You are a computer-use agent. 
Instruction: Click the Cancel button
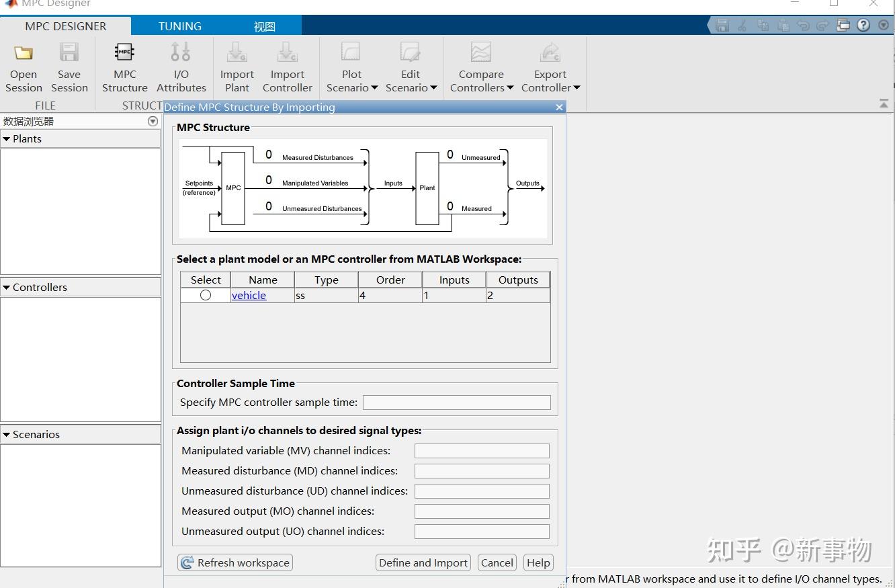coord(497,563)
